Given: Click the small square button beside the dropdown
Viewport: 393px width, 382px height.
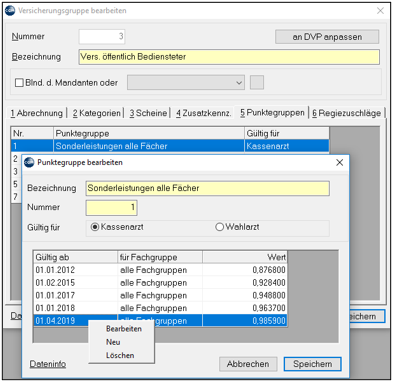Looking at the screenshot, I should [257, 82].
